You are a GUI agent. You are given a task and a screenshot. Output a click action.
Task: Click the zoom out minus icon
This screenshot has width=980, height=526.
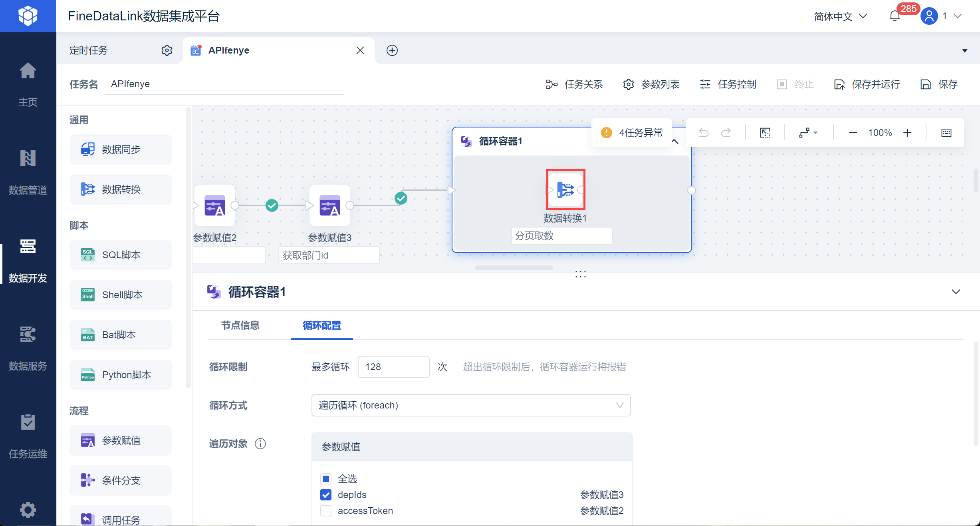click(853, 133)
